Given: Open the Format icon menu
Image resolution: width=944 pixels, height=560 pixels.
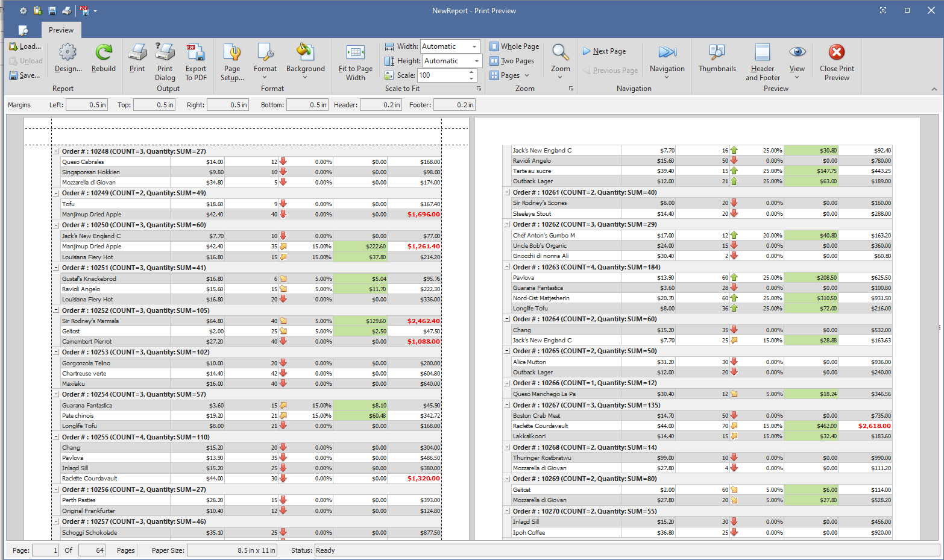Looking at the screenshot, I should tap(265, 52).
